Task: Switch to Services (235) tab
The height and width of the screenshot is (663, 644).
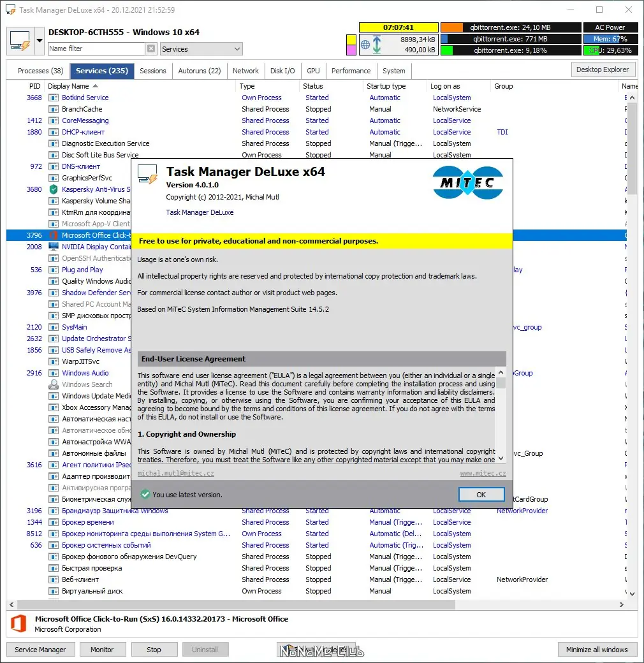Action: 102,71
